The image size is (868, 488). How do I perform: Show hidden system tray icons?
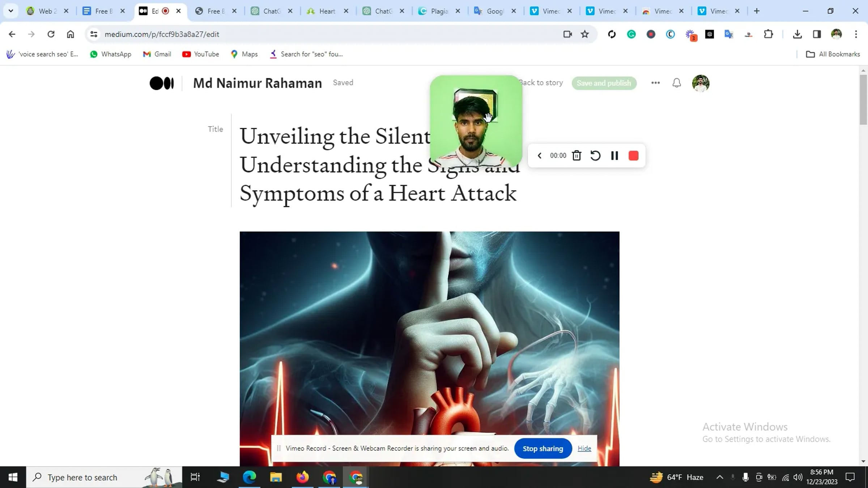tap(720, 477)
